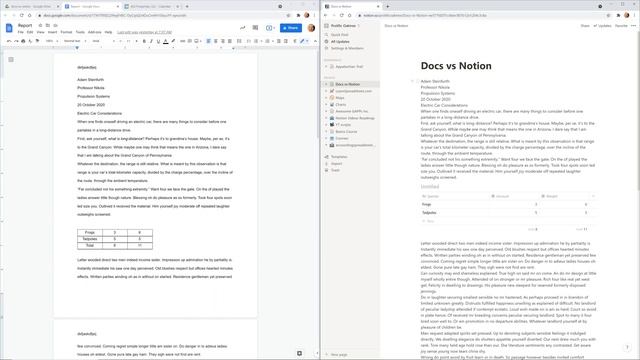Image resolution: width=640 pixels, height=360 pixels.
Task: Star the Report document in Docs
Action: pyautogui.click(x=40, y=25)
